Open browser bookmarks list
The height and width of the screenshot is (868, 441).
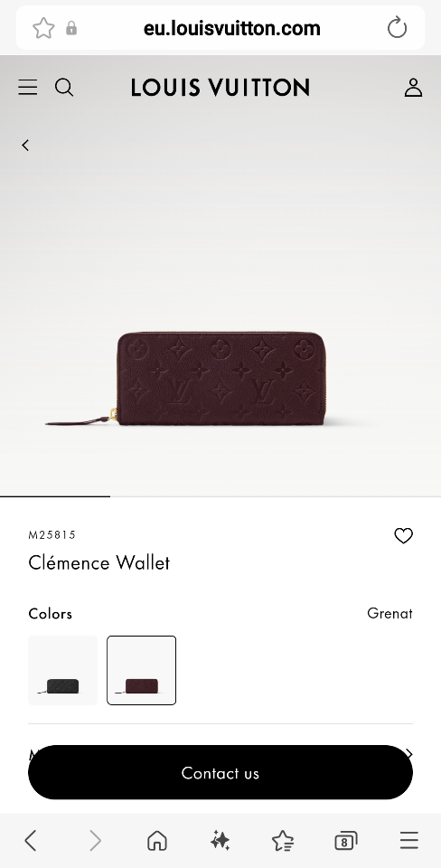(x=283, y=841)
